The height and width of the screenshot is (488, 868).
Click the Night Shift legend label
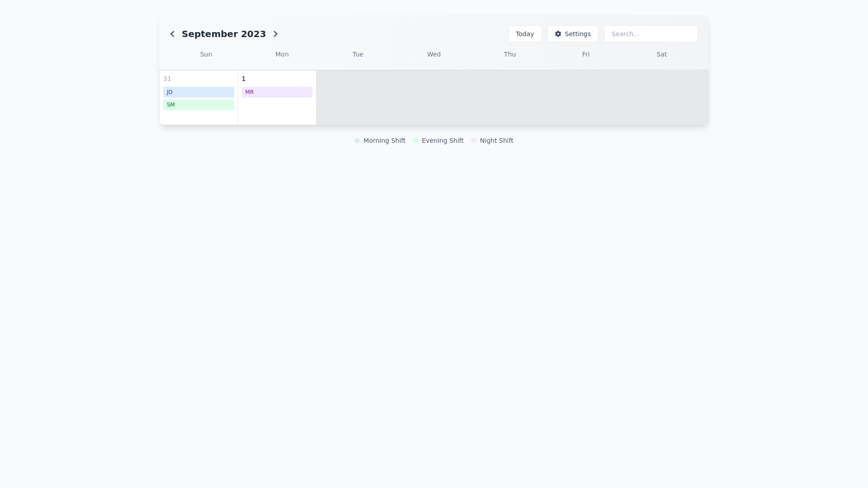click(496, 141)
